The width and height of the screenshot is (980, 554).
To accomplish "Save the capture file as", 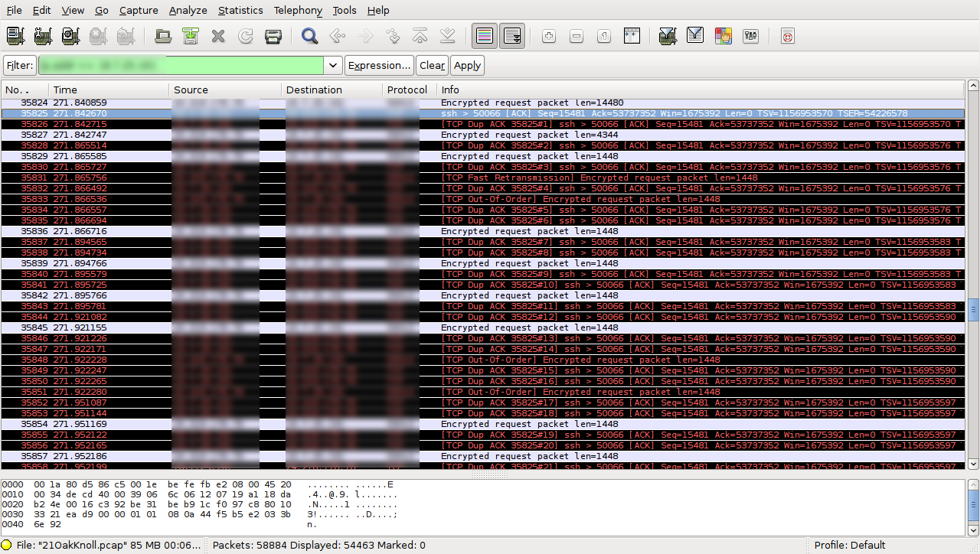I will click(x=190, y=36).
